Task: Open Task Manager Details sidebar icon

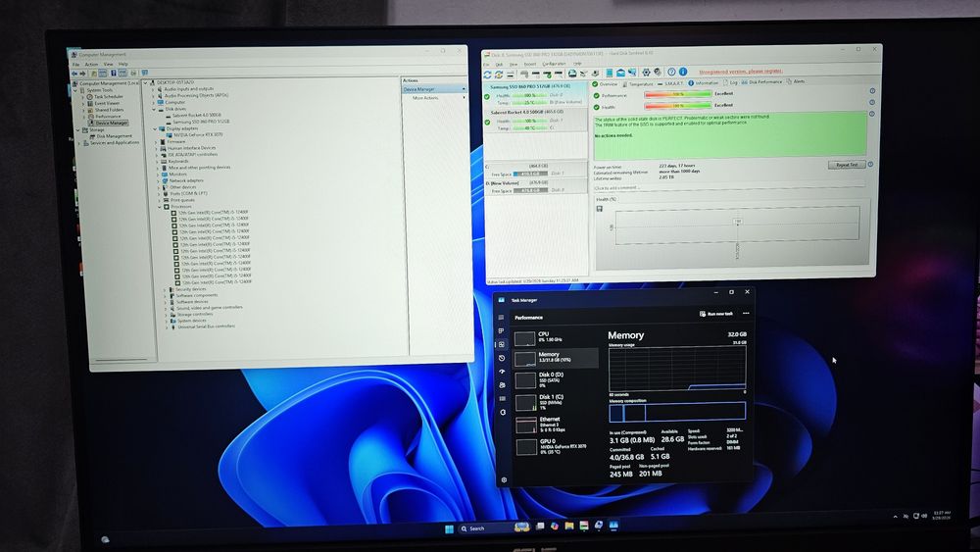Action: [x=502, y=399]
